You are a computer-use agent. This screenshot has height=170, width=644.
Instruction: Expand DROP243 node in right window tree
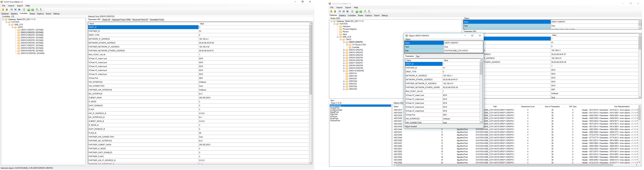pos(344,89)
